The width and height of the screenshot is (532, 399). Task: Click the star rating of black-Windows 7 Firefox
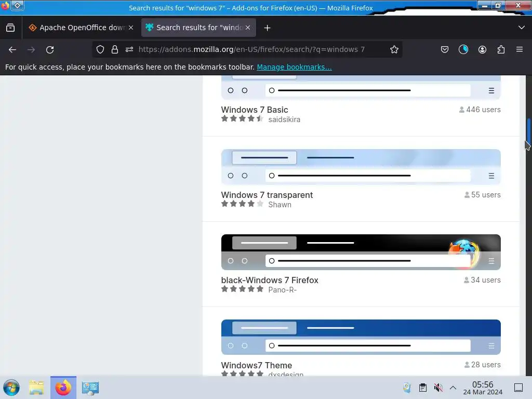click(242, 289)
